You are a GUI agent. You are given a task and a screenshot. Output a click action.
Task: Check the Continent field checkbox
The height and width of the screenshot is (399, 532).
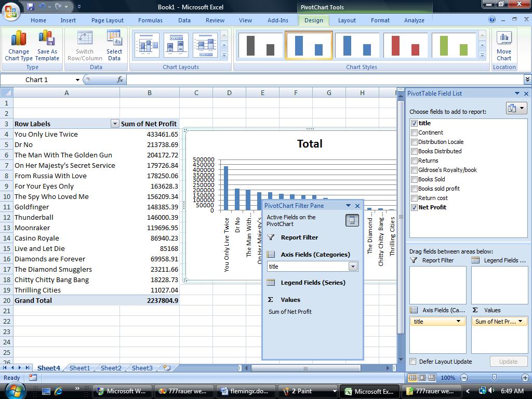coord(414,132)
